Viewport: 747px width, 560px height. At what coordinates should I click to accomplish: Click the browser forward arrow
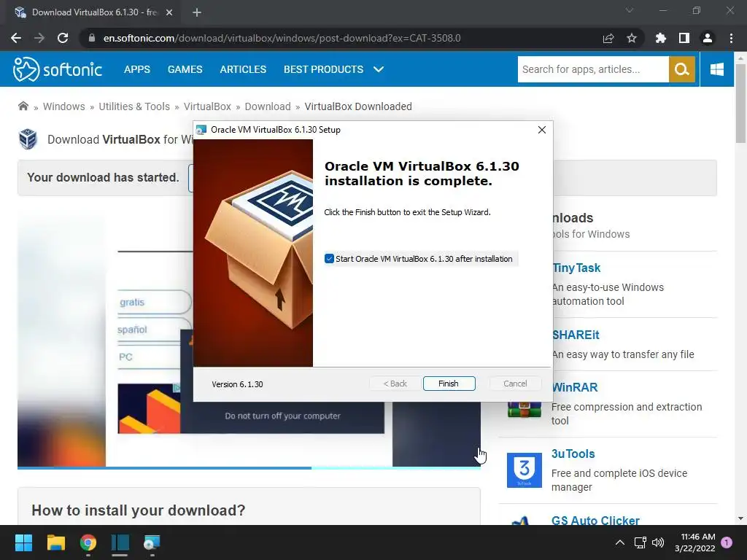point(39,38)
